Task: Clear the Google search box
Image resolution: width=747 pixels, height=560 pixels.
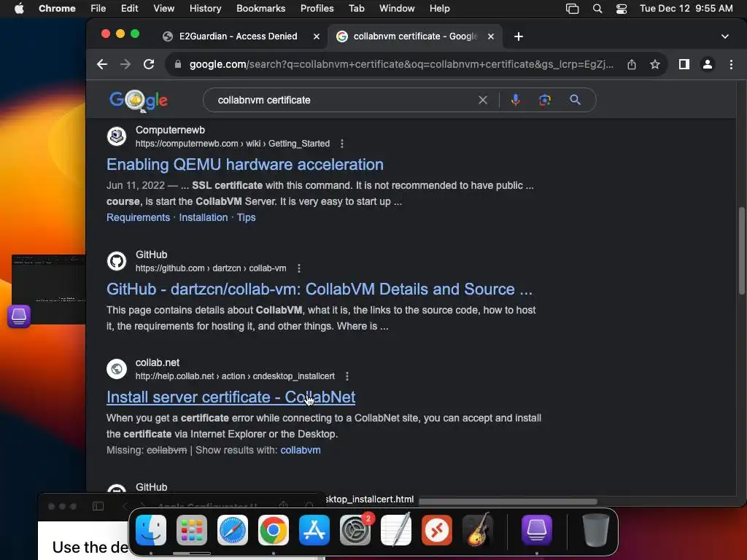Action: click(483, 100)
